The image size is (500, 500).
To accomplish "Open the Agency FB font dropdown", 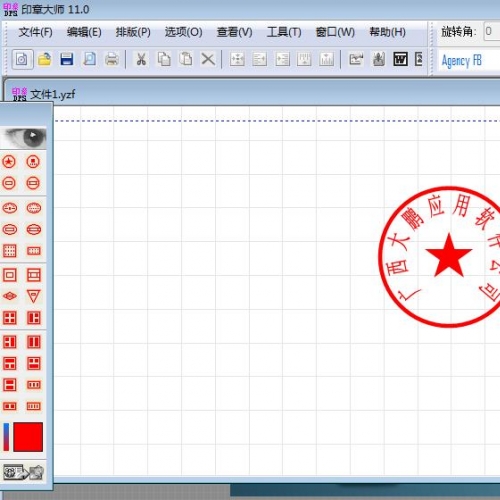I will click(x=468, y=61).
